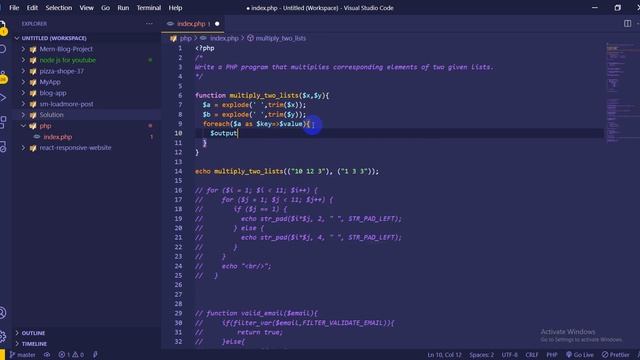Viewport: 640px width, 360px height.
Task: Open the Accounts icon in activity bar
Action: (3, 313)
